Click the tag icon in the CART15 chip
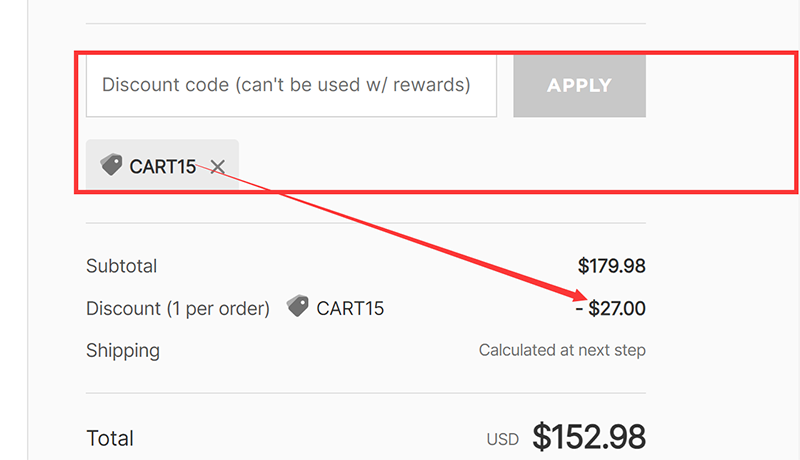800x460 pixels. click(x=111, y=165)
